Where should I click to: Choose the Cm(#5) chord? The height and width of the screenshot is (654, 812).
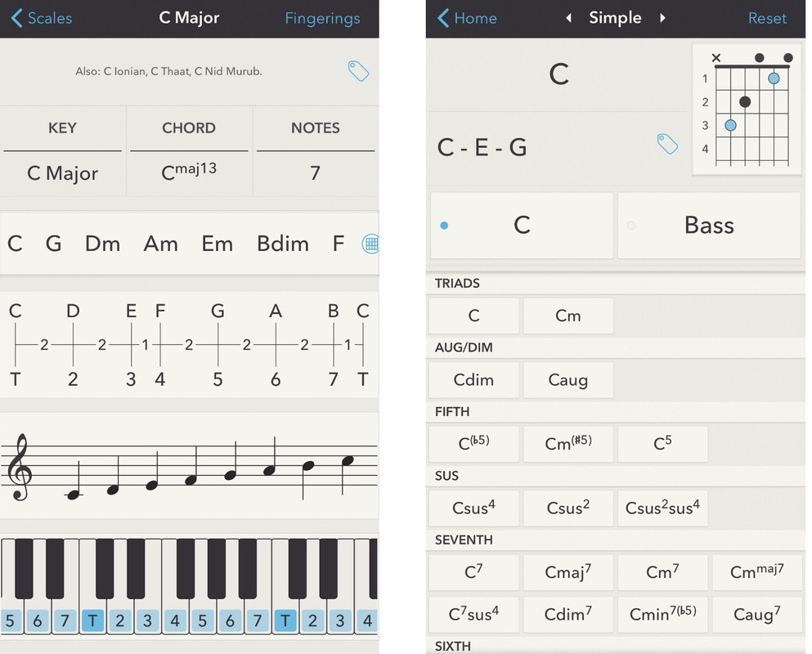coord(568,444)
